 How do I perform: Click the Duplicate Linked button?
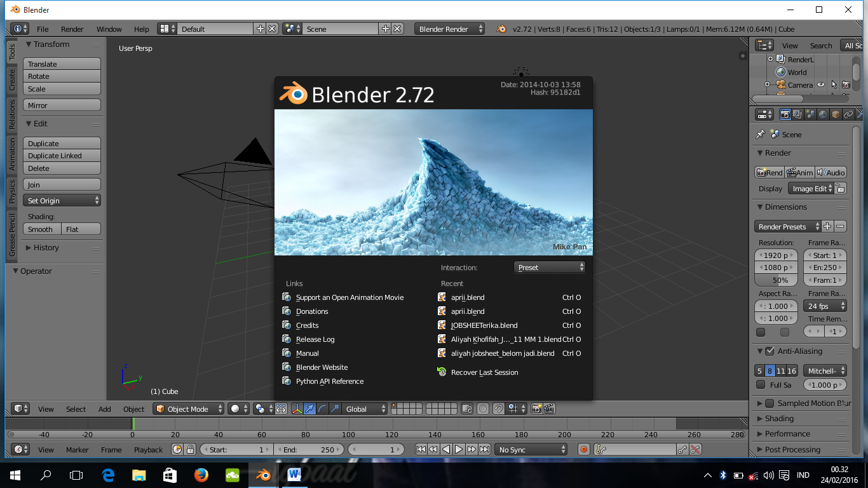[x=62, y=156]
